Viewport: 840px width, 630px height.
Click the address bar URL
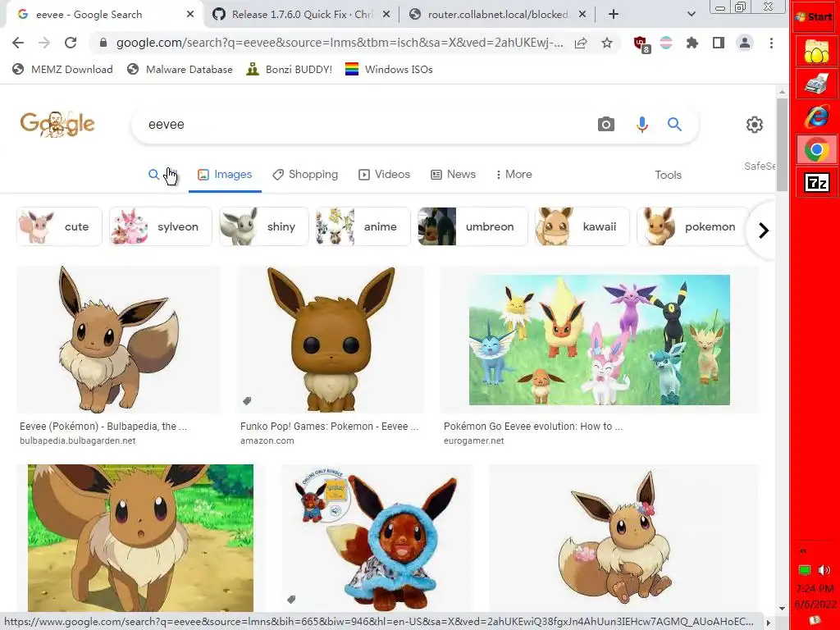pyautogui.click(x=339, y=43)
